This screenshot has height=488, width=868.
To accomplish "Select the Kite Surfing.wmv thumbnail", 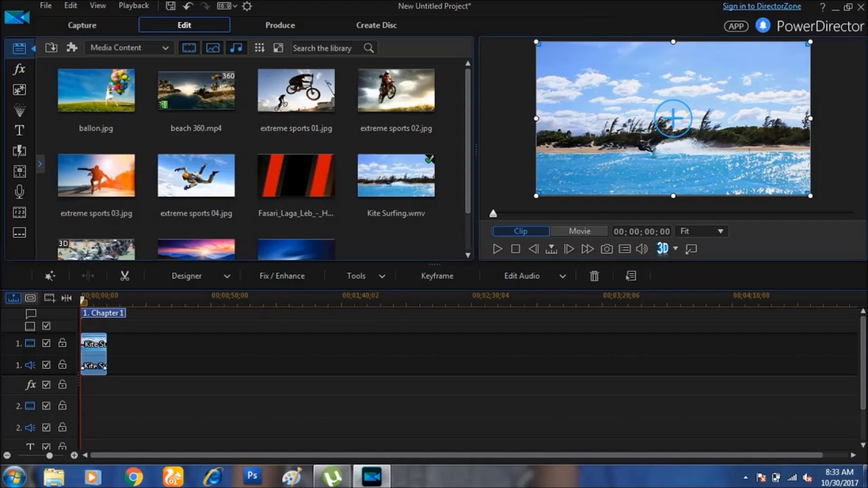I will [396, 176].
